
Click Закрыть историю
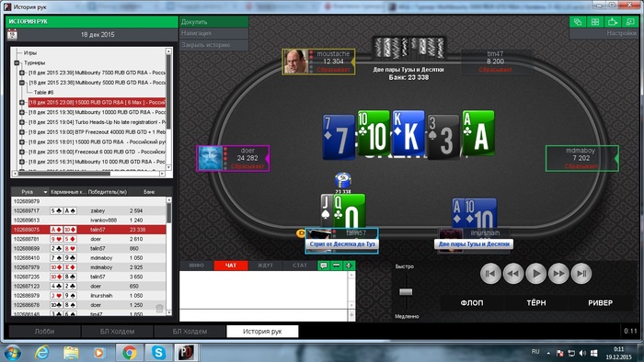[x=213, y=45]
